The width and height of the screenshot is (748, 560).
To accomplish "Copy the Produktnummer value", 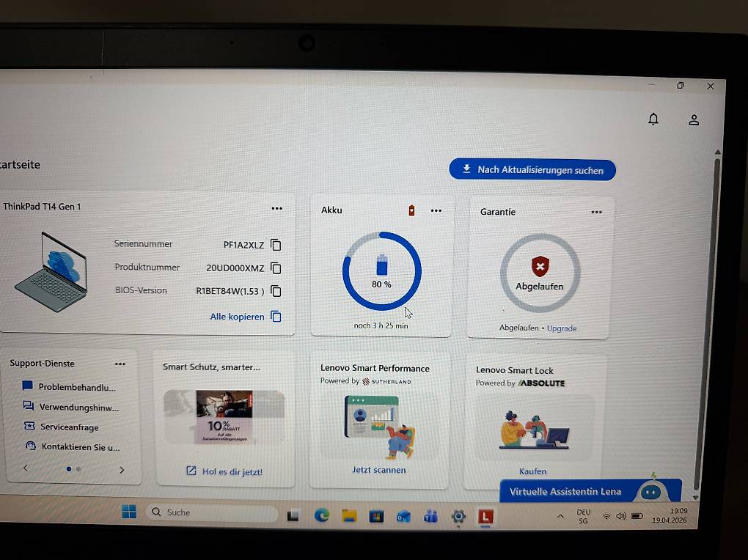I will [x=276, y=268].
